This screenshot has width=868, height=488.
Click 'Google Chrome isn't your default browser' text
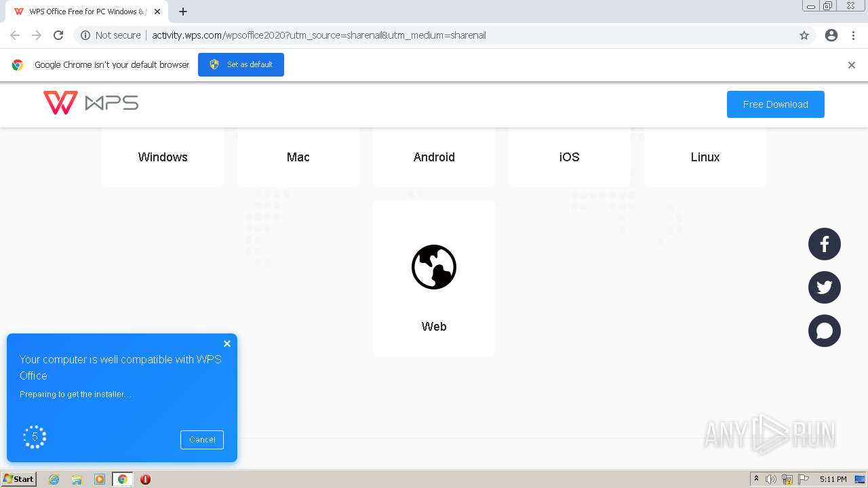pos(112,65)
